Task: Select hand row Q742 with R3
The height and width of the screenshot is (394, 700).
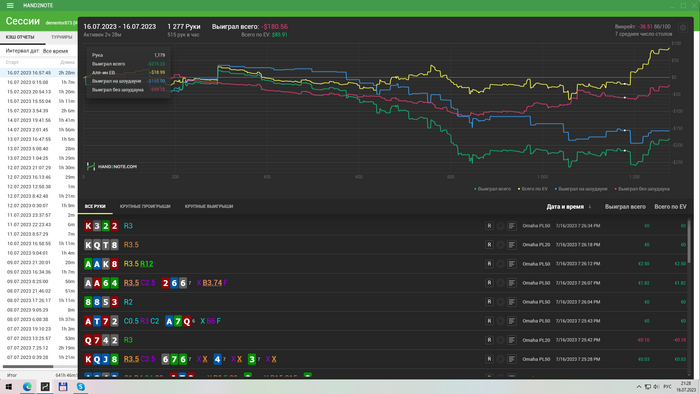Action: [x=384, y=340]
